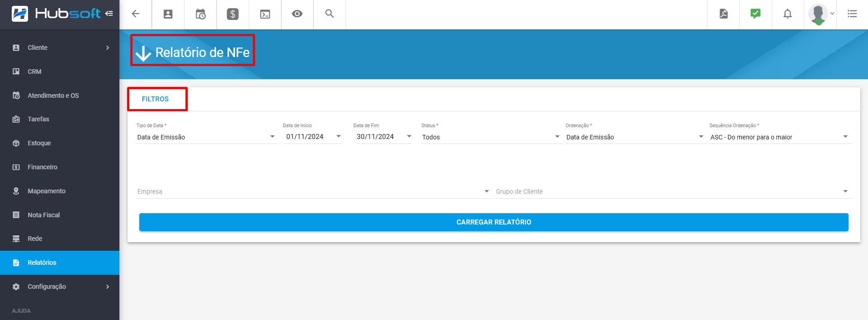Click the user menu small chevron
The height and width of the screenshot is (320, 868).
832,14
